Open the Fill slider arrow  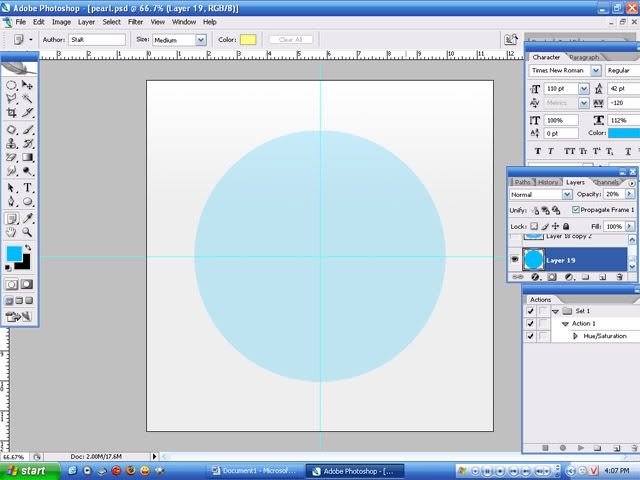629,226
